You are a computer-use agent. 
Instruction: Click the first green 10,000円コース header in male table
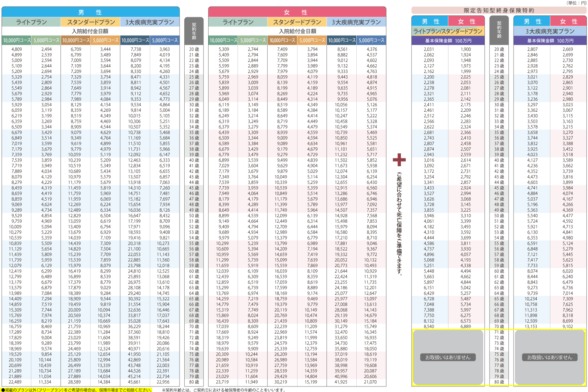(17, 40)
